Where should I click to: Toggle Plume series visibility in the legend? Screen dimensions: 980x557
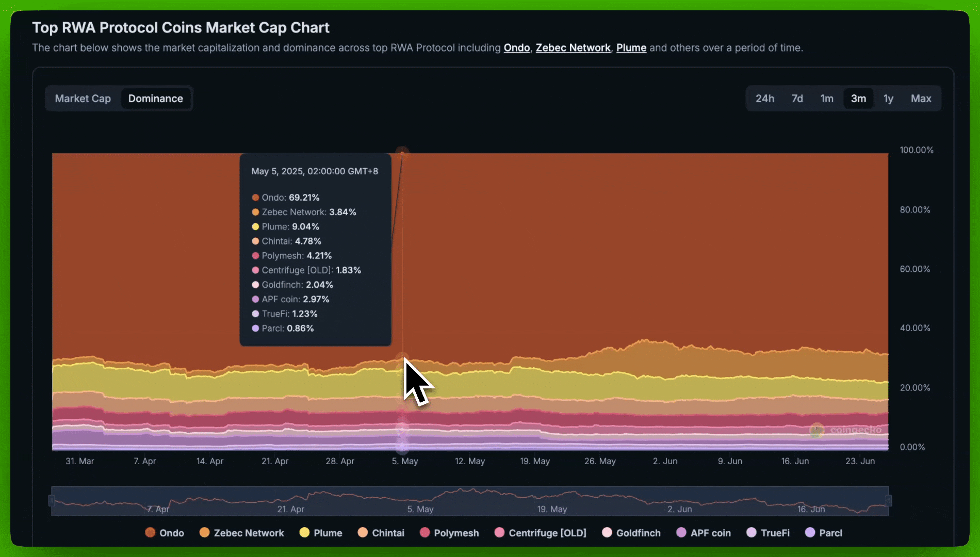(321, 533)
